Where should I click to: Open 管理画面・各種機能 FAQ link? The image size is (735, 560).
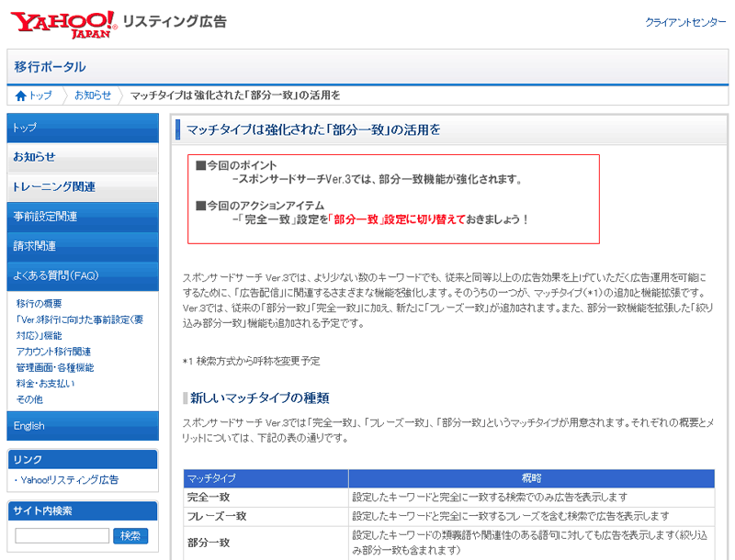55,367
